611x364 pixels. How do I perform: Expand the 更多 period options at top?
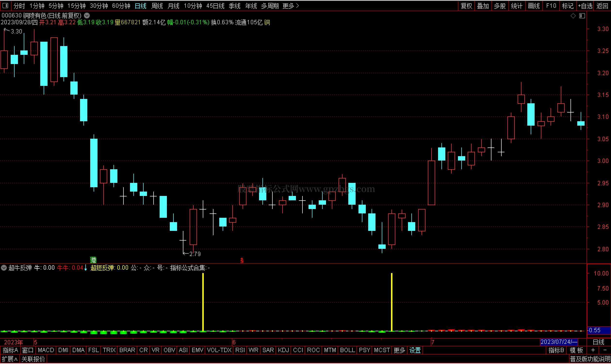[291, 6]
